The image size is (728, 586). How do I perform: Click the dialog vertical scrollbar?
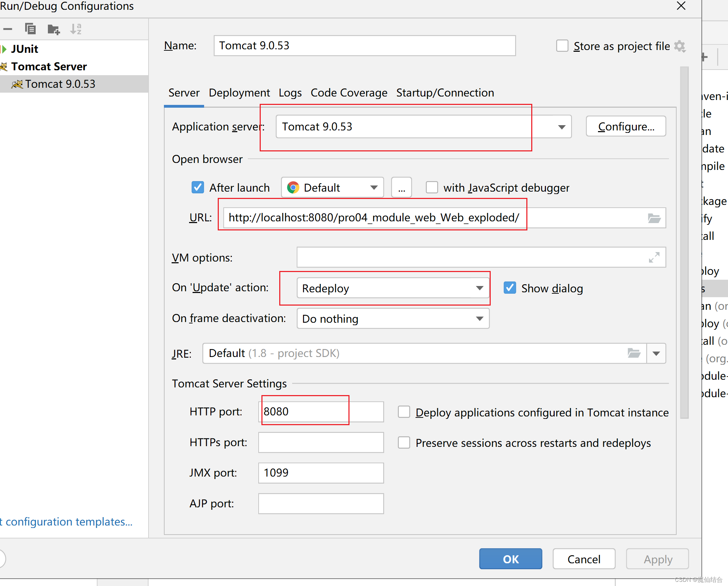(684, 242)
